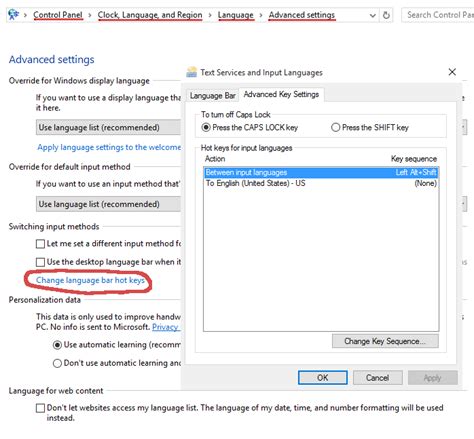The height and width of the screenshot is (439, 474).
Task: Select Between input languages hot key row
Action: (321, 172)
